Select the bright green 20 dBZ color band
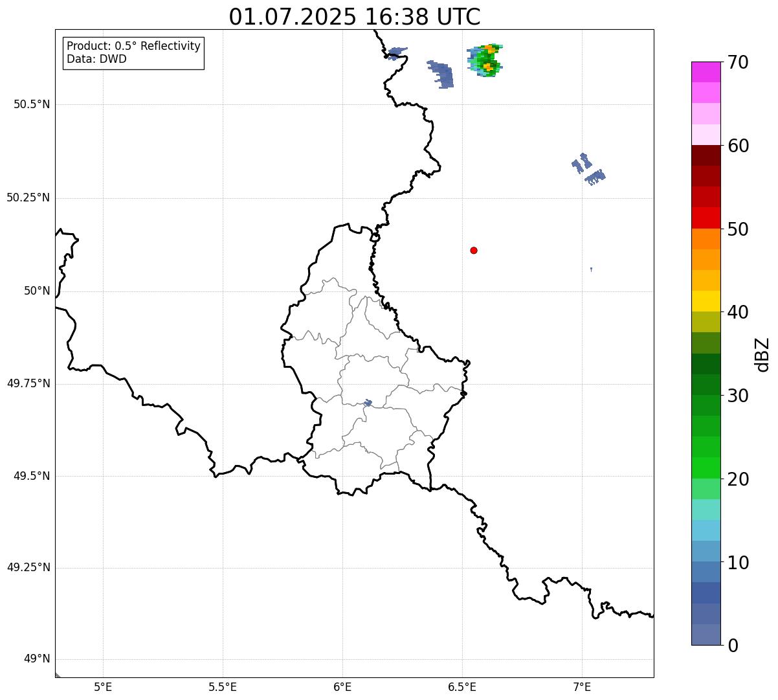The height and width of the screenshot is (700, 778). 706,468
